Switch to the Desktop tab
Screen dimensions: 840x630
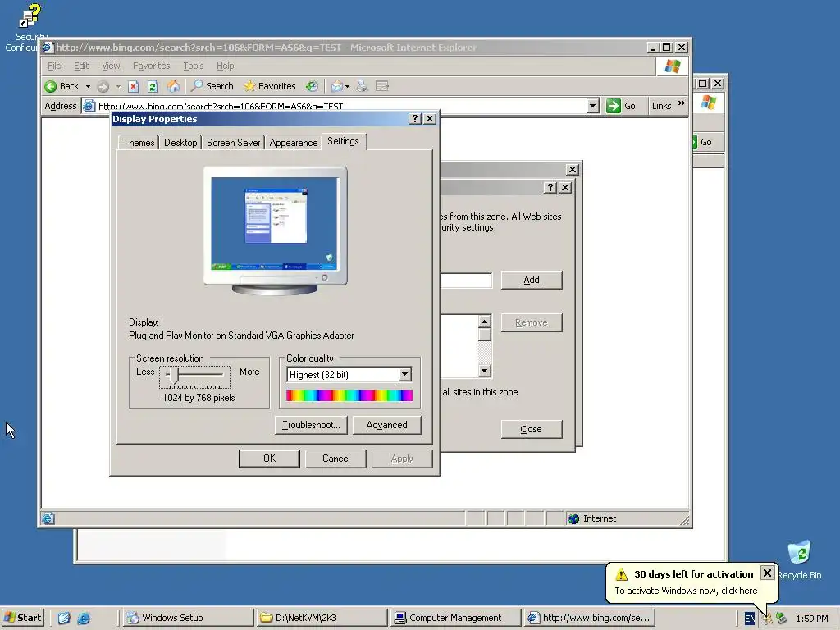click(180, 143)
